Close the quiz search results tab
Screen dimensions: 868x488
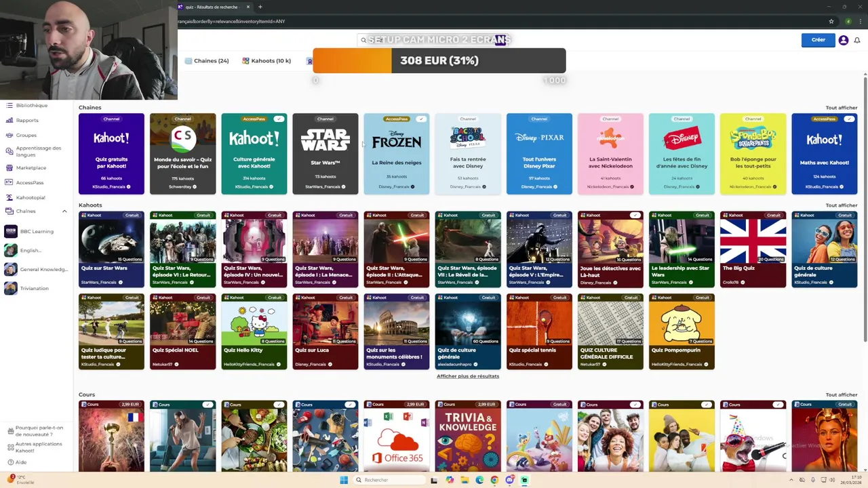tap(248, 7)
